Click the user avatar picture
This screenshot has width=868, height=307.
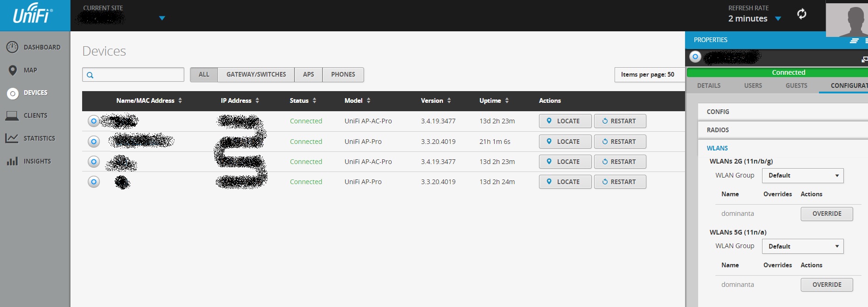pos(847,20)
